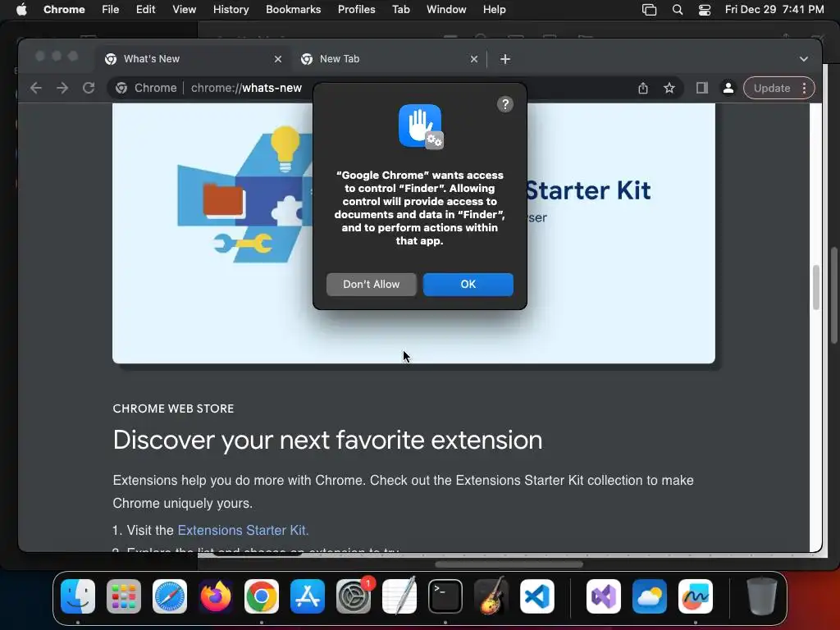Open the Profiles menu
This screenshot has height=630, width=840.
pyautogui.click(x=356, y=9)
